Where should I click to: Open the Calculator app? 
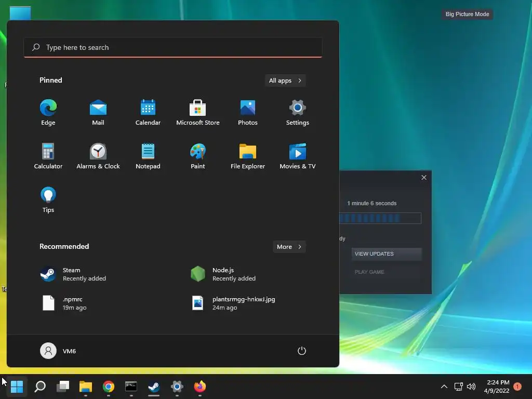click(48, 156)
